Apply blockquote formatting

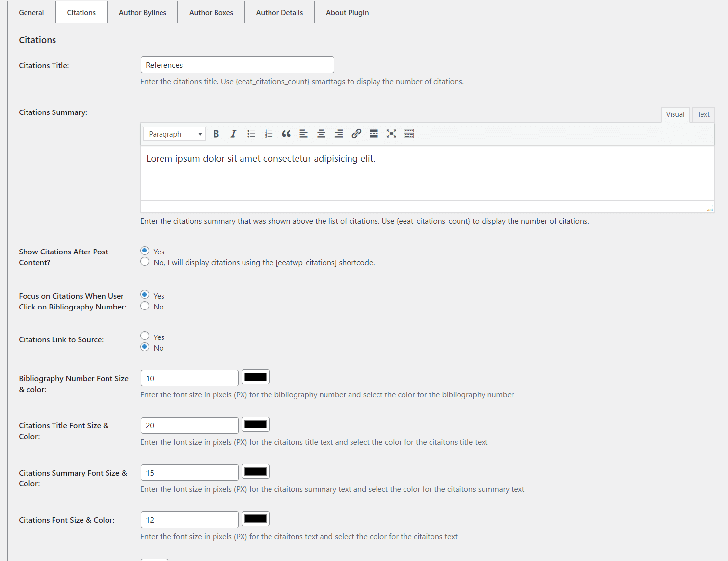coord(286,134)
